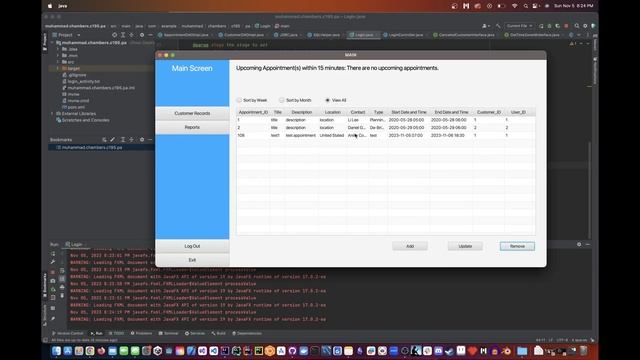
Task: Click the Remove appointment button
Action: (517, 246)
